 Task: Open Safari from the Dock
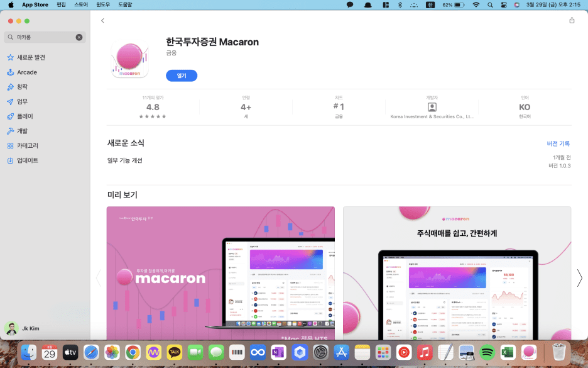coord(91,352)
